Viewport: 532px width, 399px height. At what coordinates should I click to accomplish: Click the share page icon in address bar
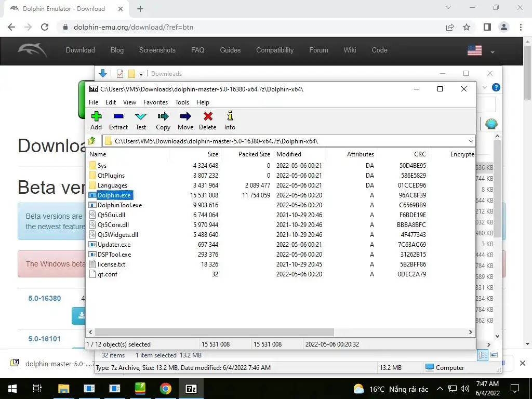[x=450, y=27]
